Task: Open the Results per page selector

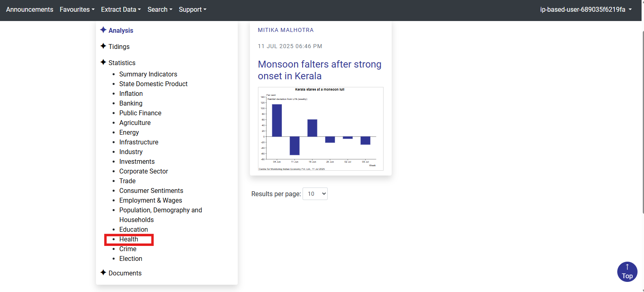Action: pyautogui.click(x=315, y=194)
